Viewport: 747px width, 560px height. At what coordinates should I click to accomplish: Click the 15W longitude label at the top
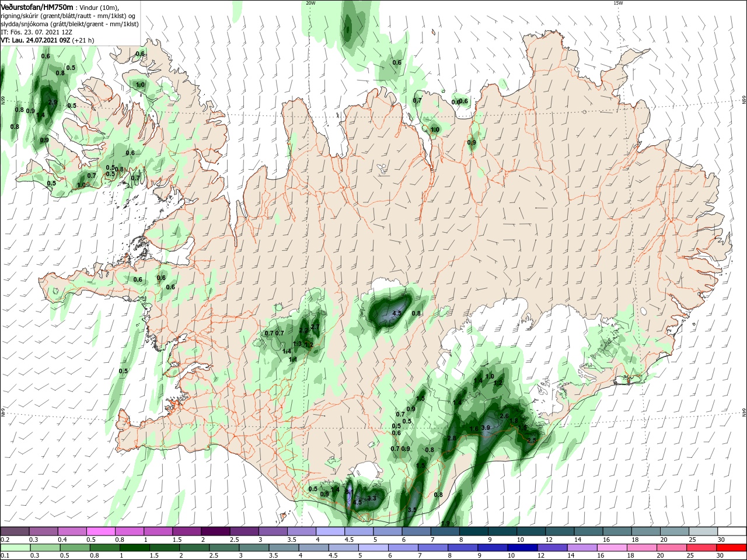pyautogui.click(x=618, y=3)
